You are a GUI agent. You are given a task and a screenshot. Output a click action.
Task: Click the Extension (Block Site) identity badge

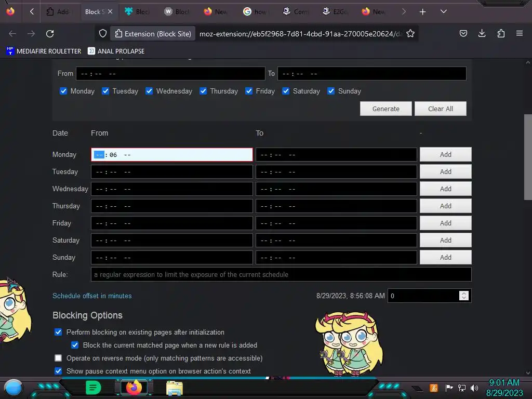pos(153,34)
